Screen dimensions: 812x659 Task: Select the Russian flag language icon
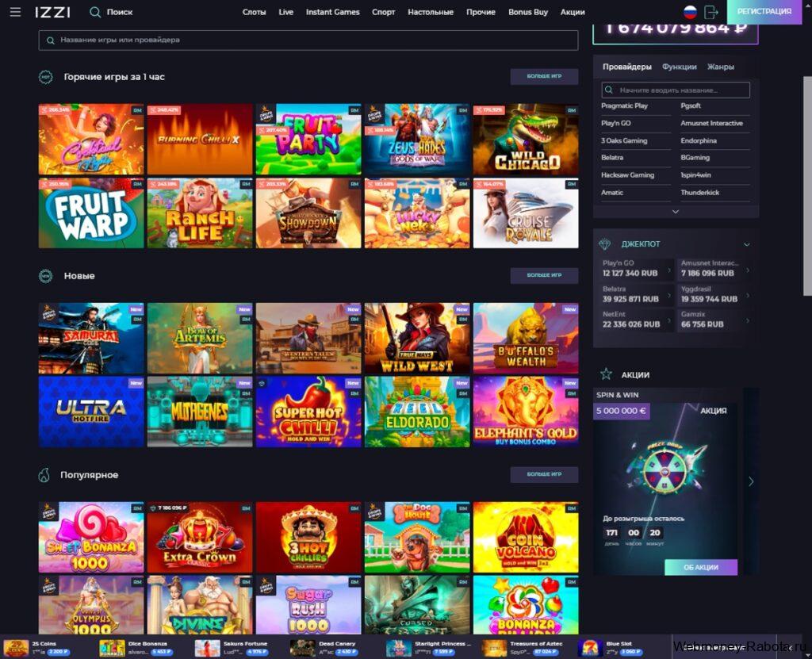pos(690,11)
